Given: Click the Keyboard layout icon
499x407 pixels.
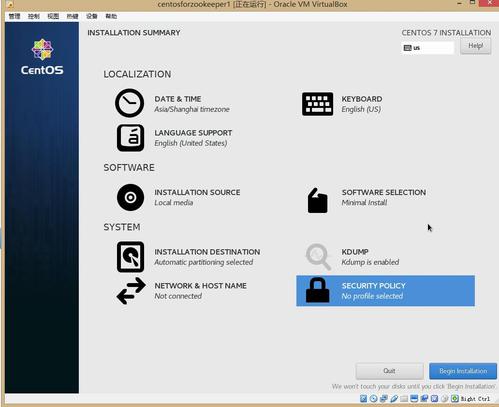Looking at the screenshot, I should pyautogui.click(x=317, y=104).
